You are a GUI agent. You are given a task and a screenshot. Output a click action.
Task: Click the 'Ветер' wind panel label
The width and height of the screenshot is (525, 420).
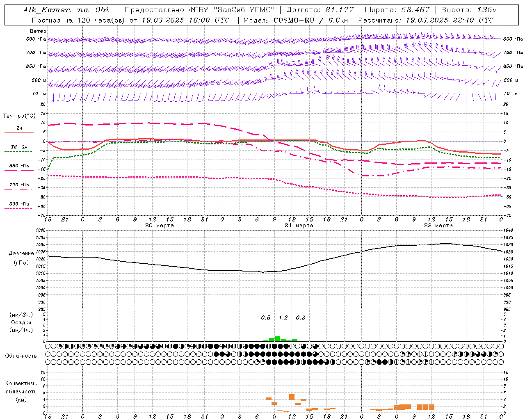38,31
